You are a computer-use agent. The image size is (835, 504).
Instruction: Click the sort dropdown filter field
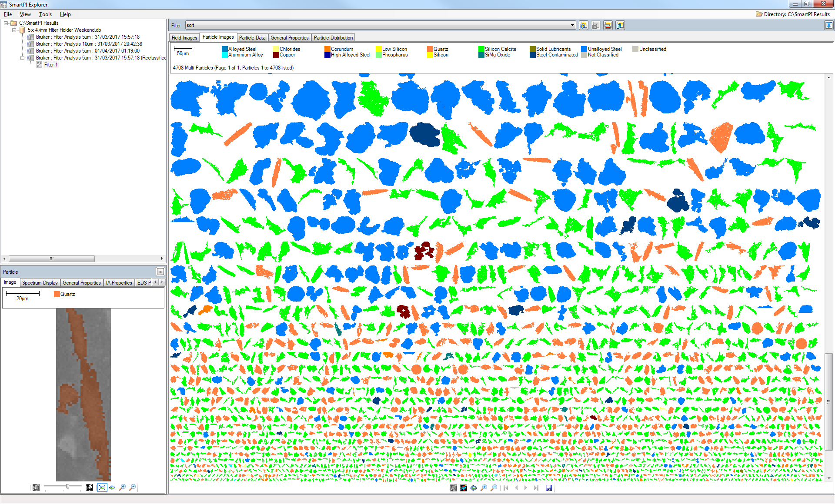pos(379,25)
